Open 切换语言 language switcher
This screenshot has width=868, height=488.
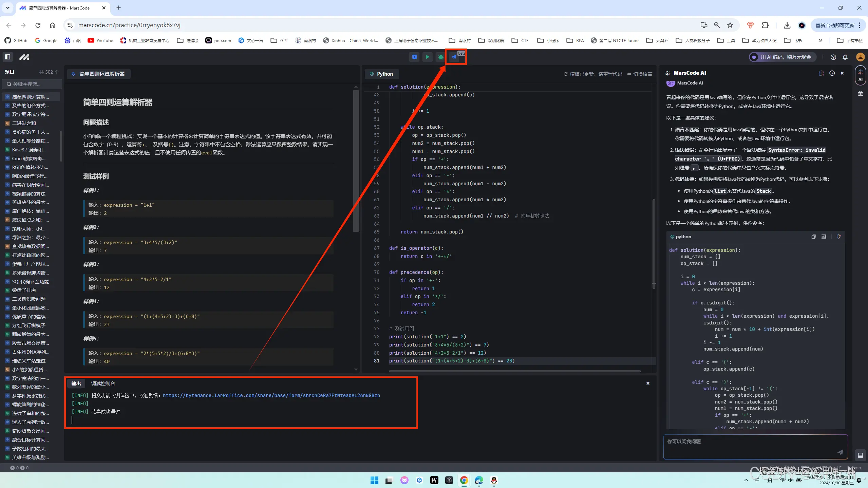pos(640,74)
